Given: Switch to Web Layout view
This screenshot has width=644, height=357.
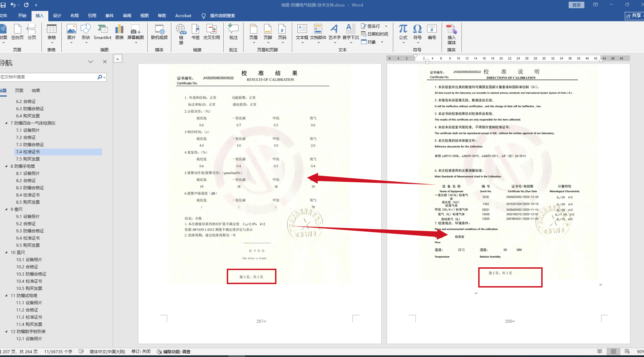Looking at the screenshot, I should click(x=627, y=352).
